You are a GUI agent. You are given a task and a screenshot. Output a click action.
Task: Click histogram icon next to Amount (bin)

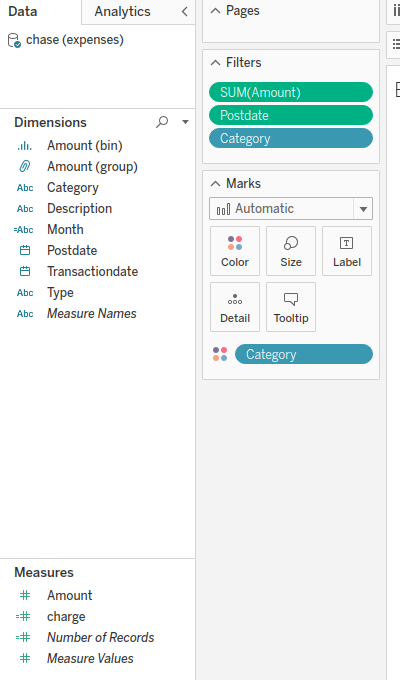(25, 146)
